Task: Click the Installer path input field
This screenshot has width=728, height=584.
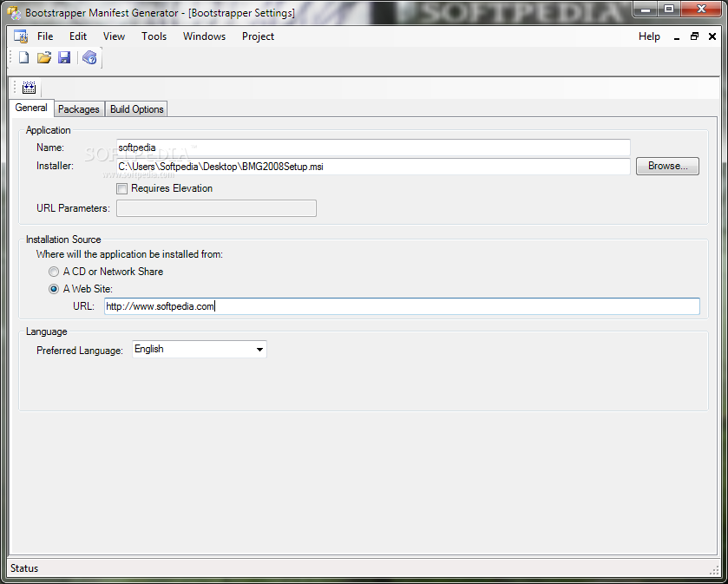Action: (x=373, y=167)
